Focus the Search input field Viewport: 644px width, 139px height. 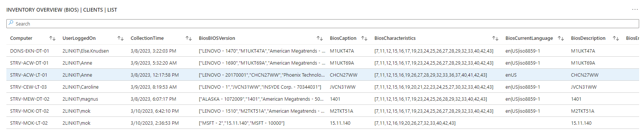point(322,24)
